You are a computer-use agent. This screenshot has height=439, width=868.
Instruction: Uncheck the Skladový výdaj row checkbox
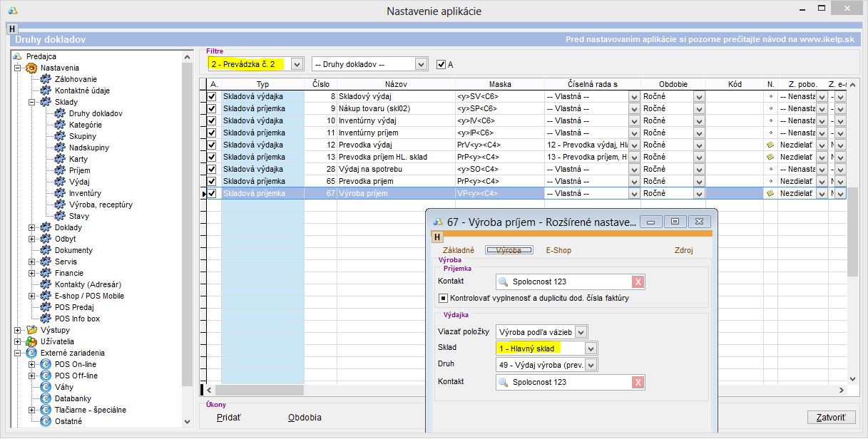click(212, 96)
